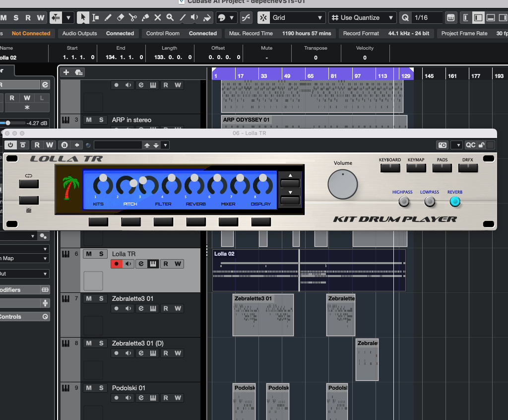508x420 pixels.
Task: Mute the Lolla TR track
Action: click(89, 254)
